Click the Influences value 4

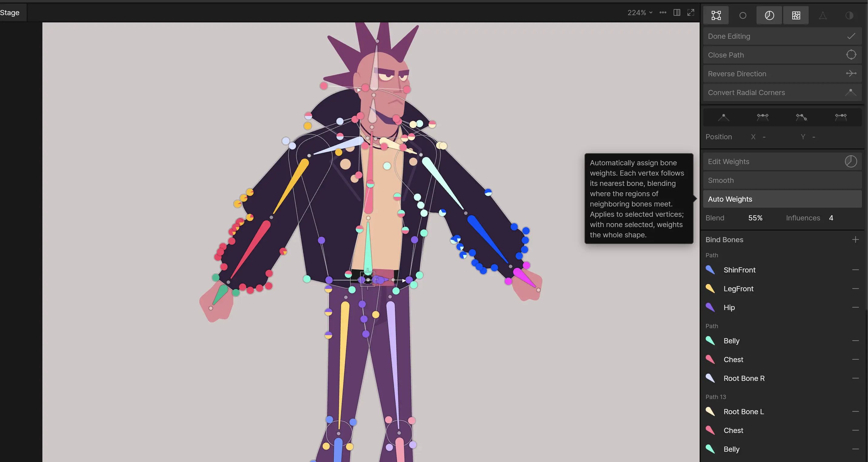point(831,218)
